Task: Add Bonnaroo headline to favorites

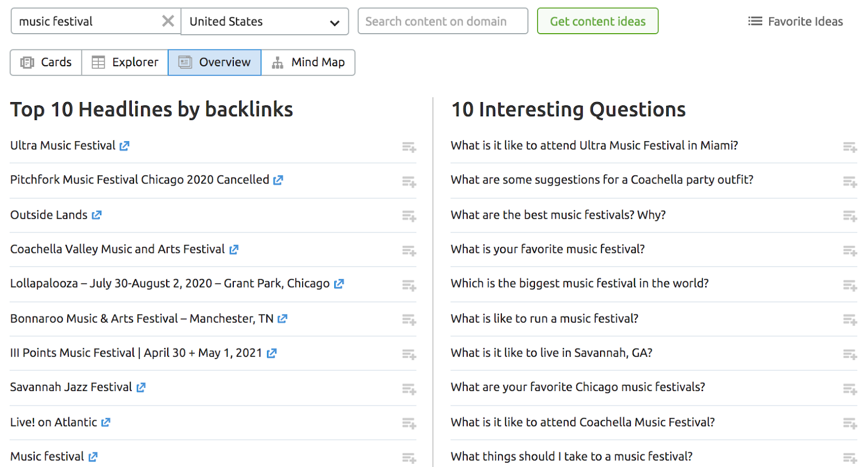Action: point(409,320)
